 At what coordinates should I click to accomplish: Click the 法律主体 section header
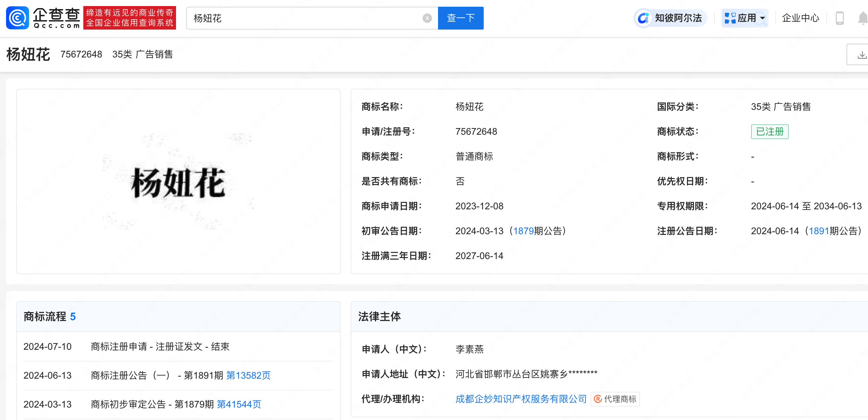click(609, 317)
